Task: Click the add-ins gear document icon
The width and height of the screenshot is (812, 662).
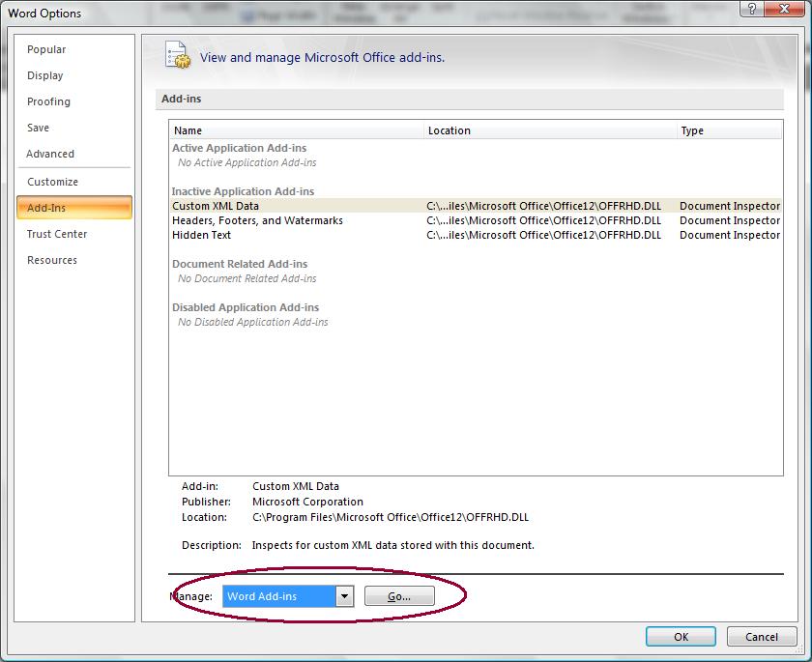Action: click(178, 55)
